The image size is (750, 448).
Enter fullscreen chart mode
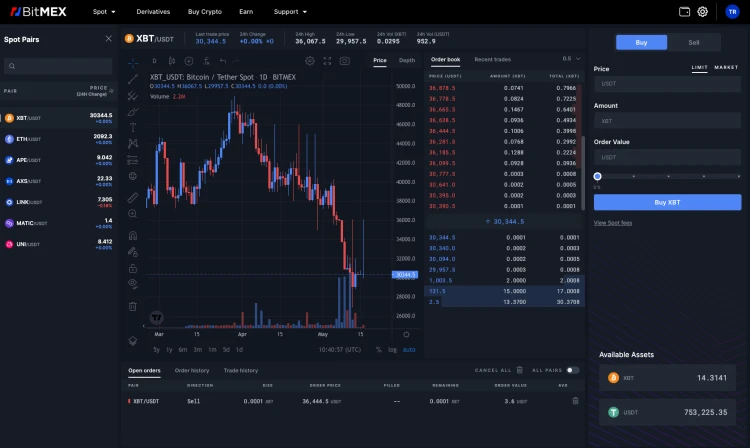click(x=327, y=61)
